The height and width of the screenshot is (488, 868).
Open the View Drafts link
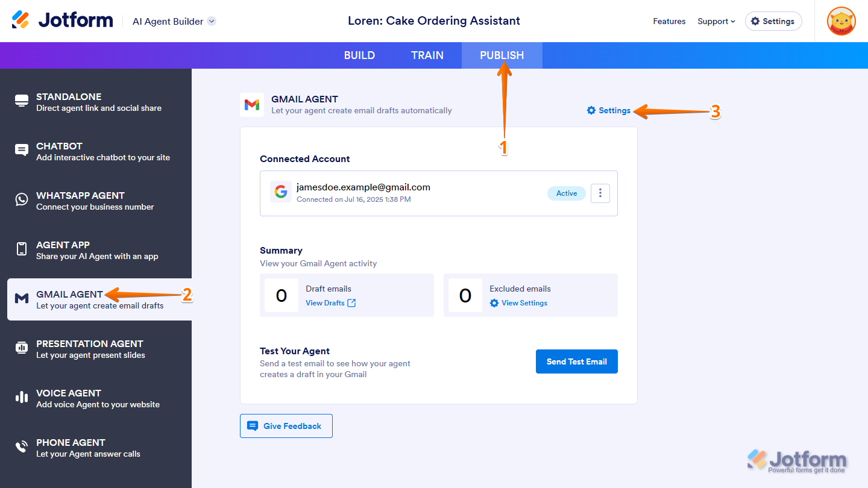click(330, 303)
